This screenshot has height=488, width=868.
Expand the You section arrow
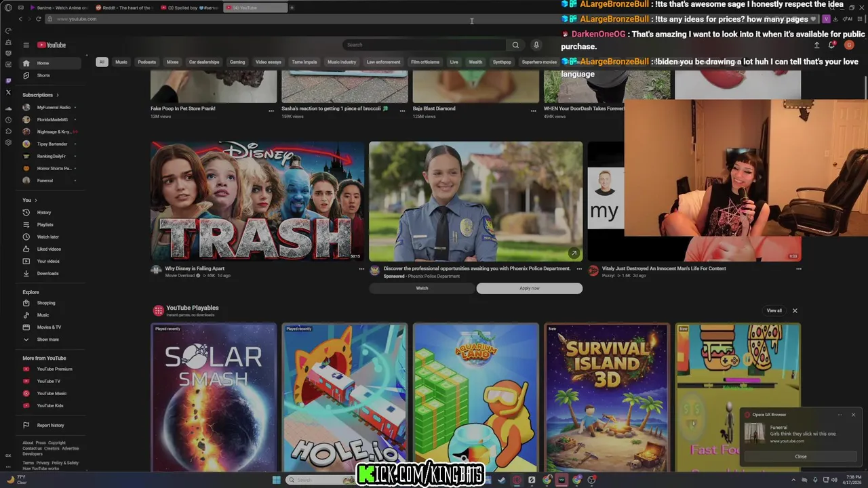pos(35,200)
